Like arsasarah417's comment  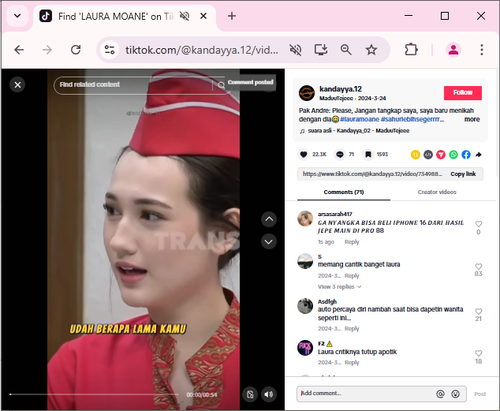(x=478, y=224)
